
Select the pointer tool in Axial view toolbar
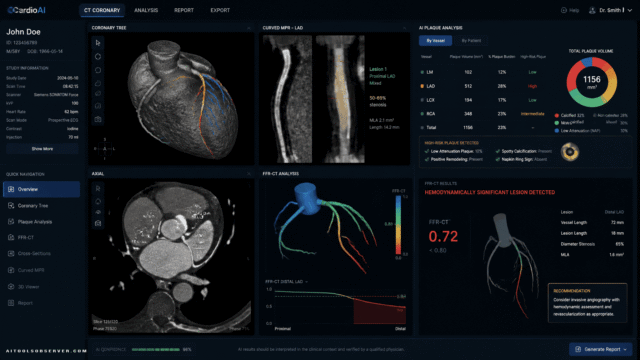(98, 189)
